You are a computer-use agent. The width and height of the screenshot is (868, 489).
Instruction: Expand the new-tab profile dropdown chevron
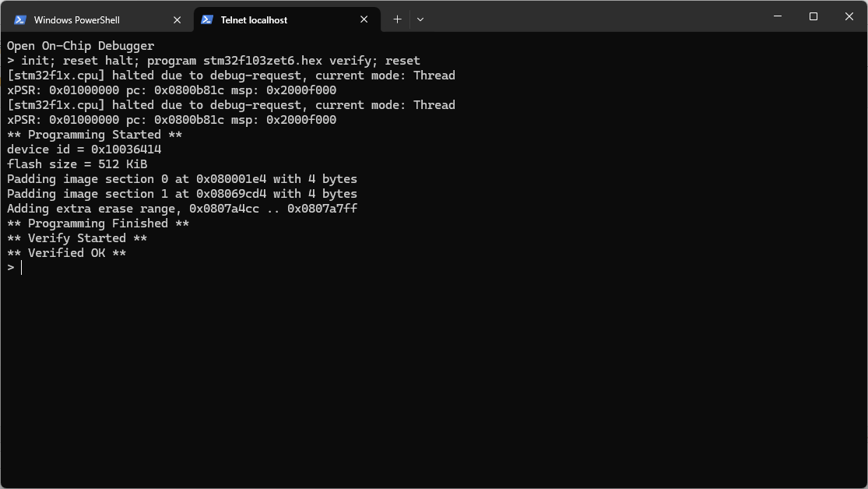click(x=420, y=19)
